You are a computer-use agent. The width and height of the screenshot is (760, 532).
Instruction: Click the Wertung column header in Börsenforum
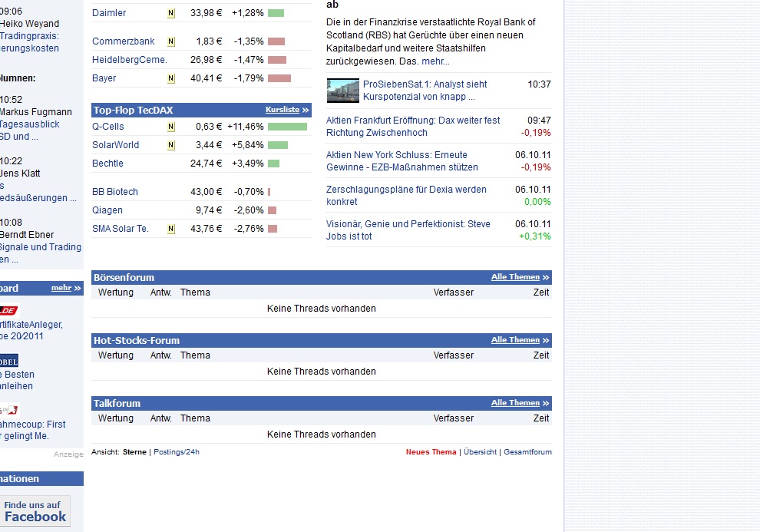115,292
